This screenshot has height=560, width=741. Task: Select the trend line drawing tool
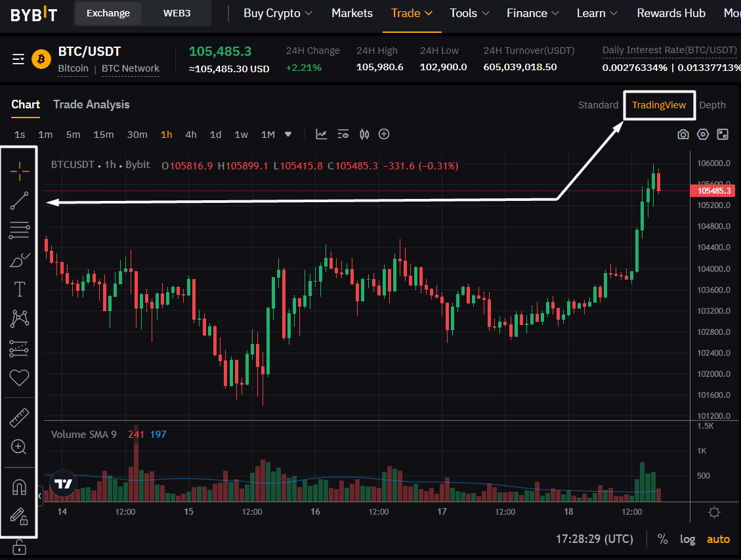[x=20, y=200]
